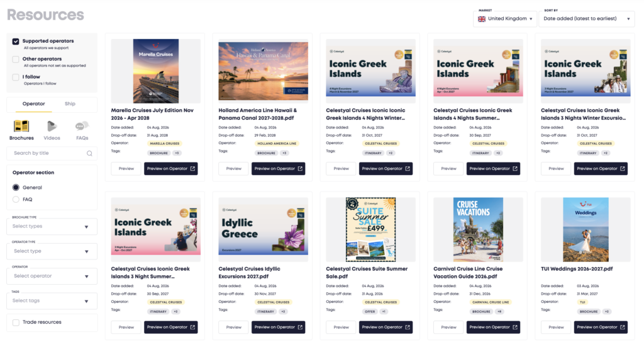Open the Cruise Vacations cover thumbnail

tap(478, 229)
